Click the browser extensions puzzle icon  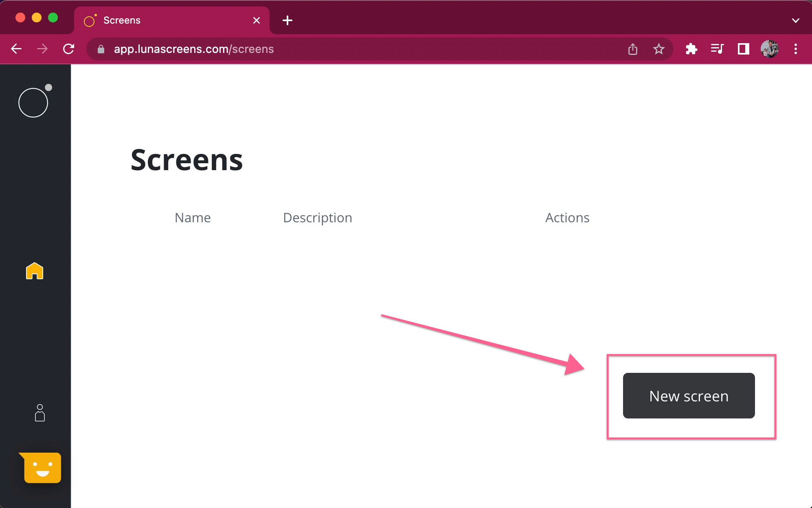pos(691,49)
